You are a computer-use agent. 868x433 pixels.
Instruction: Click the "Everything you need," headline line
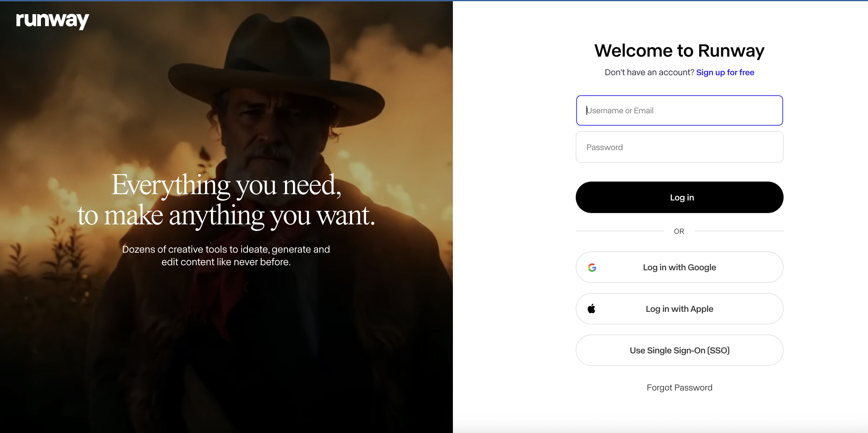point(226,185)
